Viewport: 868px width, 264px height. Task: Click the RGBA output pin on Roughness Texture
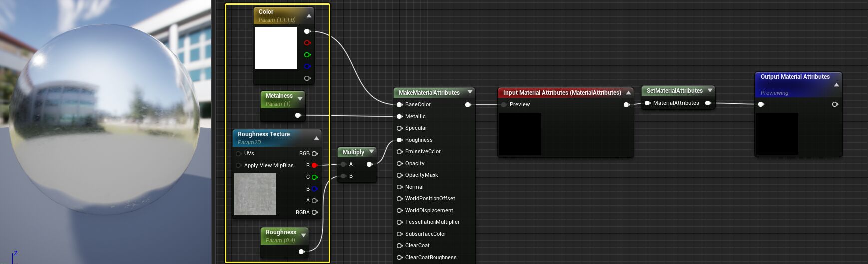[x=314, y=212]
